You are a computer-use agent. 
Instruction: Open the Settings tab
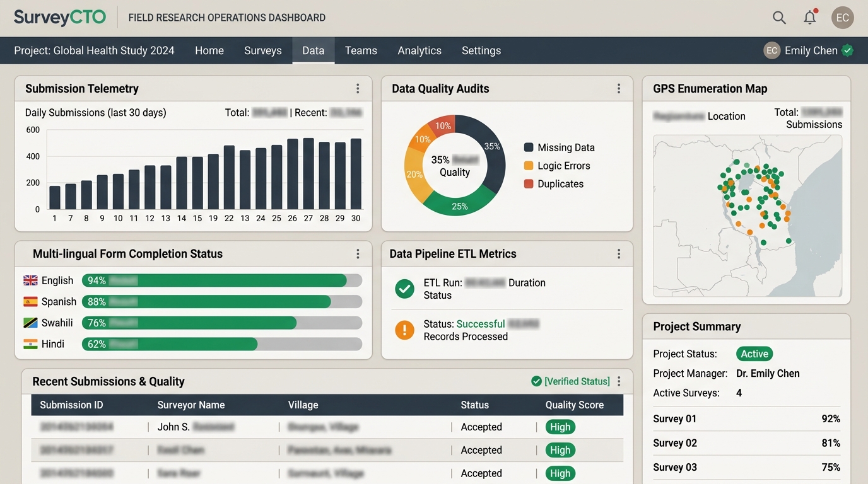(x=481, y=50)
